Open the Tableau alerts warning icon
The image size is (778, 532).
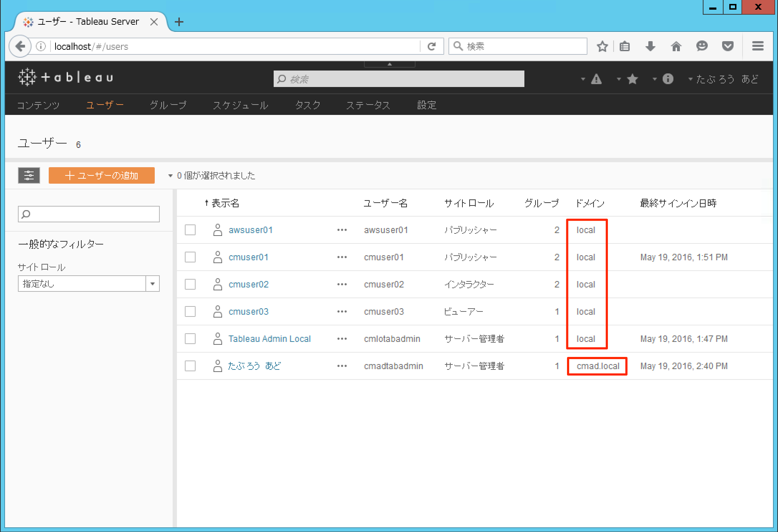pos(596,79)
